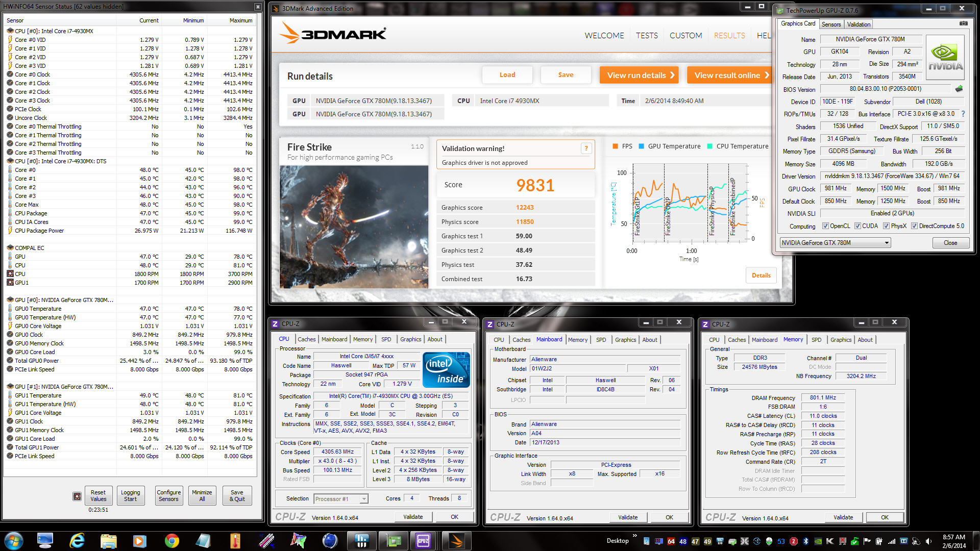Click View run details button
The height and width of the screenshot is (551, 980).
[x=639, y=75]
